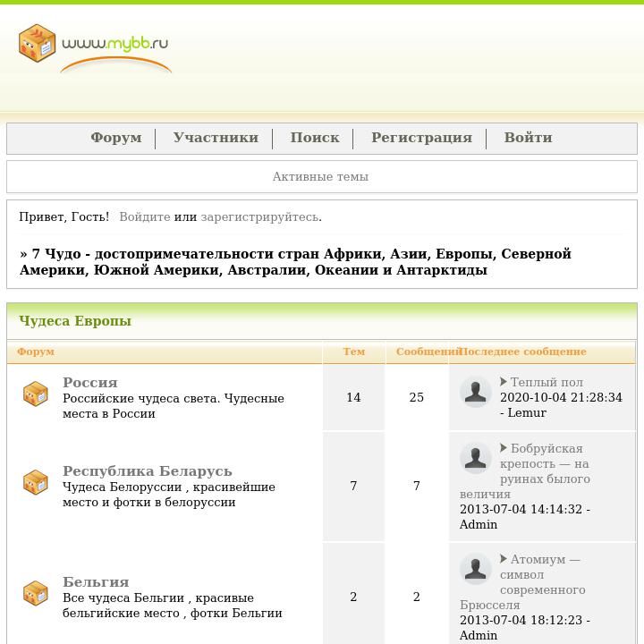
Task: Click the Тем column header
Action: [354, 352]
